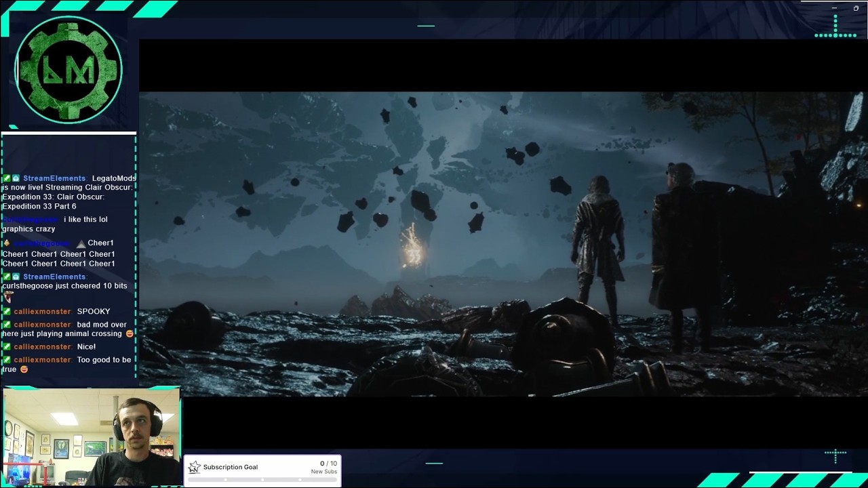This screenshot has width=868, height=488.
Task: Click the gray Cheer1 bits triangle icon
Action: (x=81, y=243)
